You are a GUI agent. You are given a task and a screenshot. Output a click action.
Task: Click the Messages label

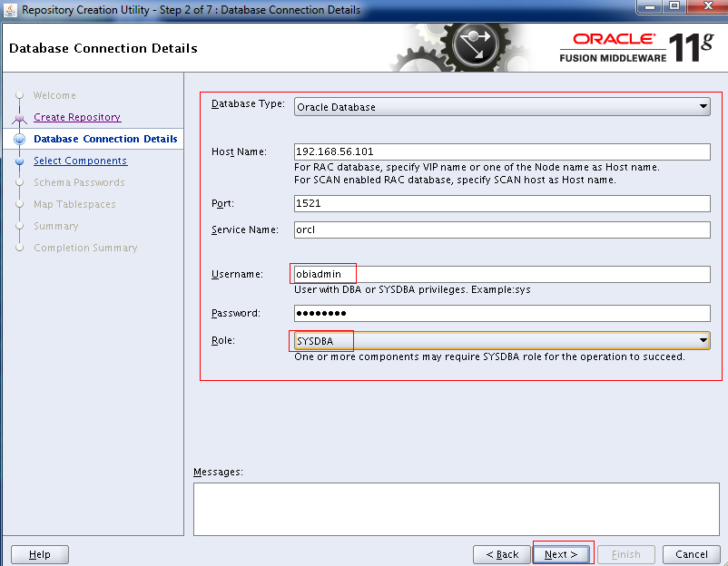(218, 472)
